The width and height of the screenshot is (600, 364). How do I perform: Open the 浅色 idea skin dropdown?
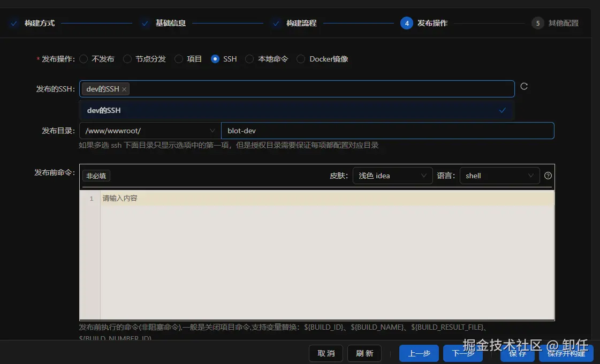(392, 175)
